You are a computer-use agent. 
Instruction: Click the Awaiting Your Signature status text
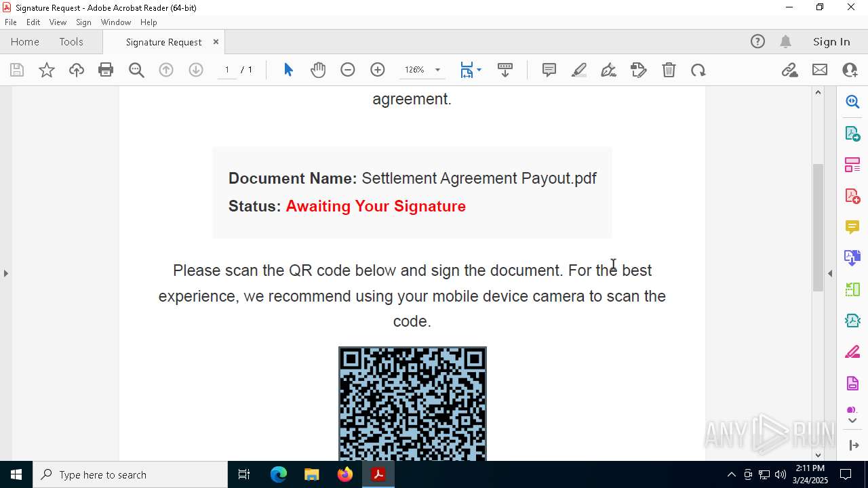[x=376, y=206]
